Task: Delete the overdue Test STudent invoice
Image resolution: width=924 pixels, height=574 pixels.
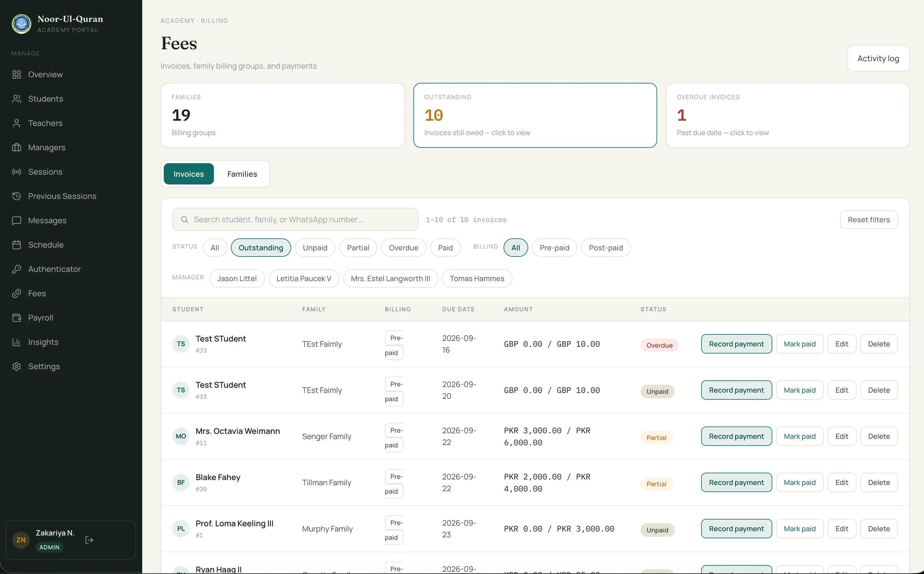Action: [879, 344]
